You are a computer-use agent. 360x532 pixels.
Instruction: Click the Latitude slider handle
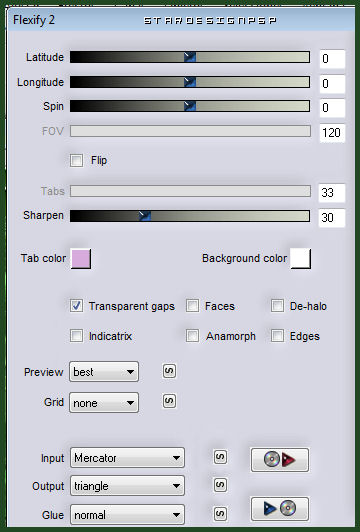tap(190, 57)
